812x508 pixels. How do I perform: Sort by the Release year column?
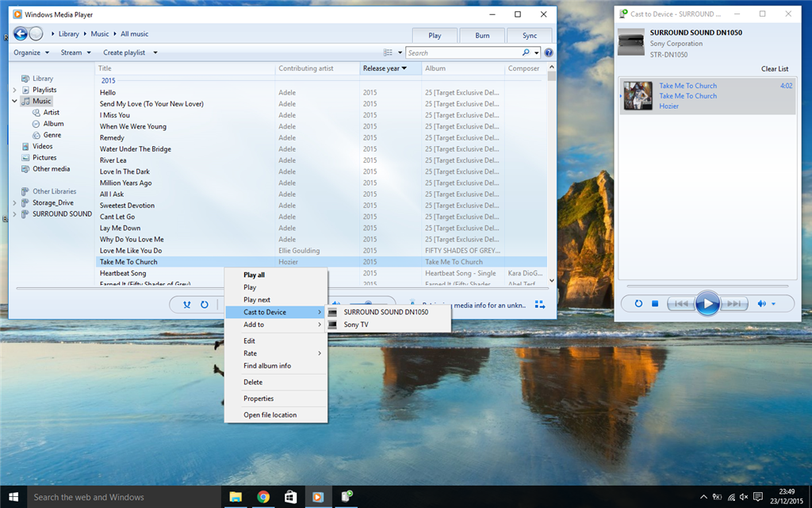click(390, 68)
